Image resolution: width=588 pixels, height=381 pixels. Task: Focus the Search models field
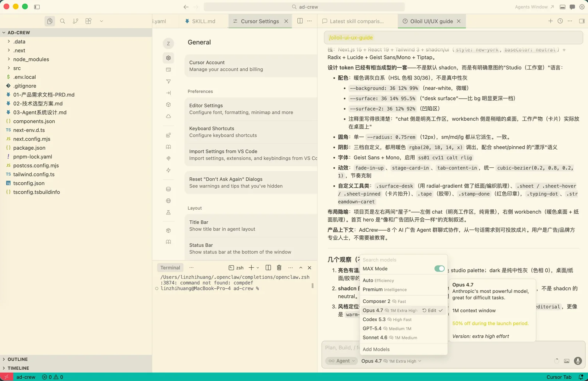tap(403, 260)
